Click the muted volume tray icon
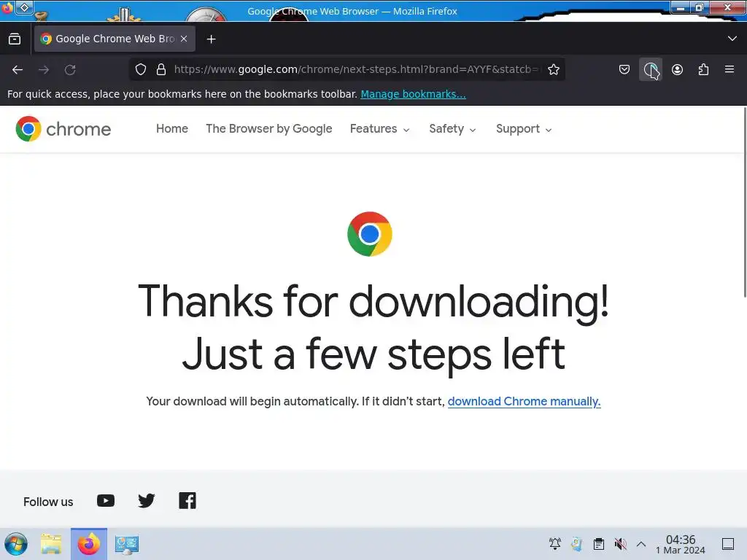Image resolution: width=747 pixels, height=560 pixels. (620, 543)
